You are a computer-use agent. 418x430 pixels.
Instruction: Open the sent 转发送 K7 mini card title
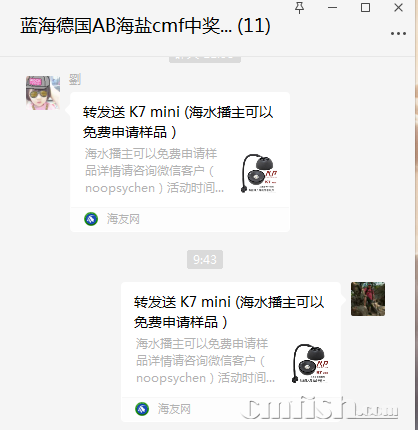229,312
